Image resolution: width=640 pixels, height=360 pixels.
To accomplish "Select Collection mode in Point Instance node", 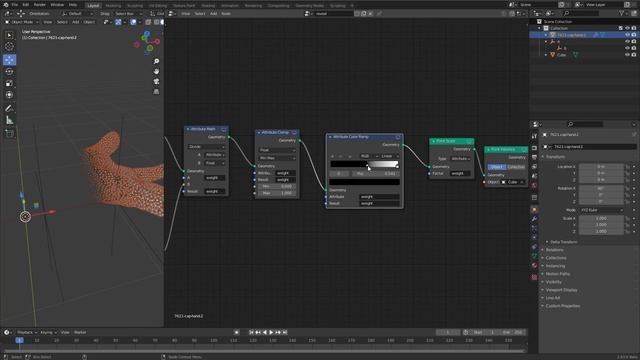I will coord(516,167).
